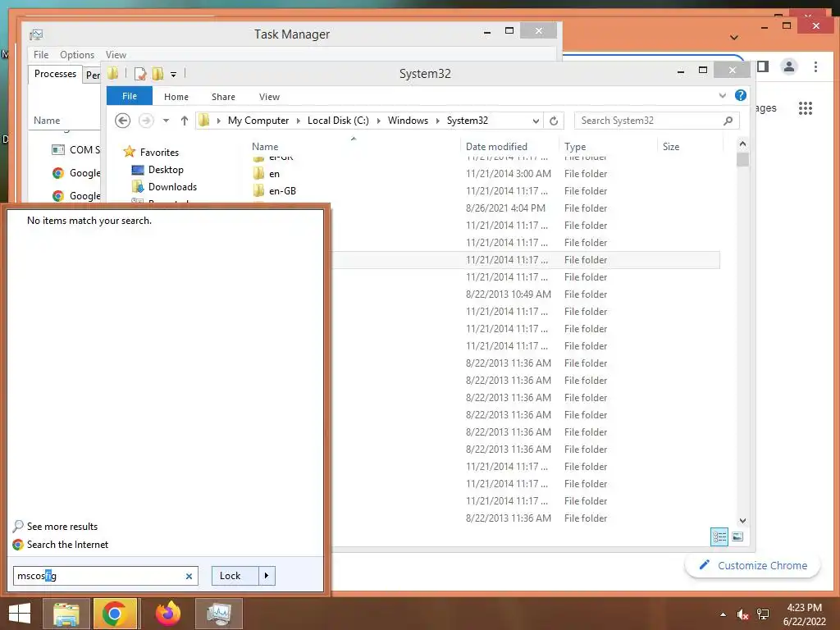Image resolution: width=840 pixels, height=630 pixels.
Task: Click New folder icon in quick access toolbar
Action: (x=158, y=74)
